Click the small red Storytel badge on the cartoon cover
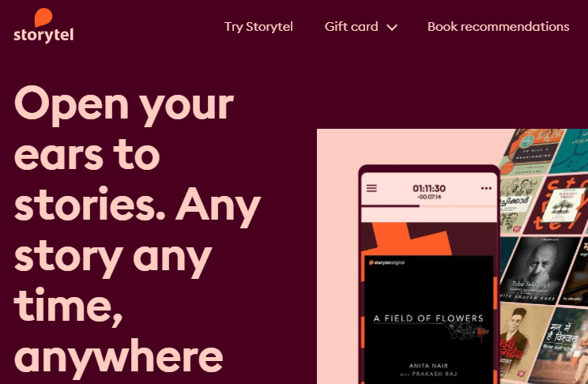 (x=517, y=229)
